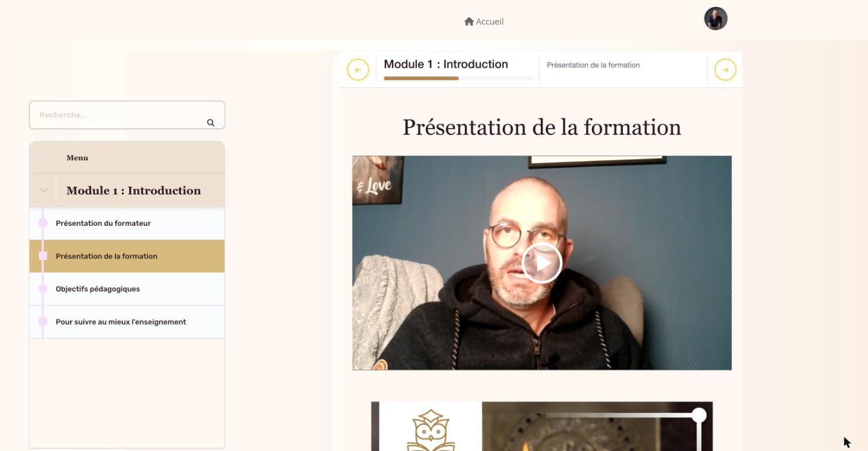Go to previous lesson with left arrow
868x451 pixels.
[358, 70]
